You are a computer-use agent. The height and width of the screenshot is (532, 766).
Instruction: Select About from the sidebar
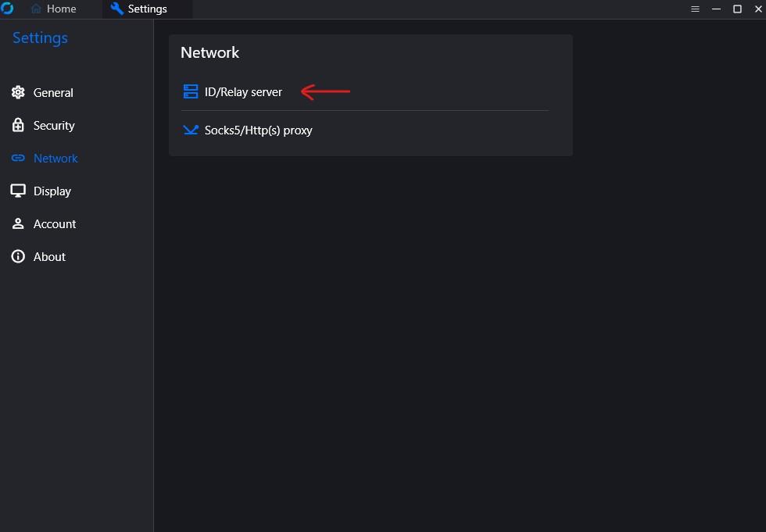(x=49, y=256)
